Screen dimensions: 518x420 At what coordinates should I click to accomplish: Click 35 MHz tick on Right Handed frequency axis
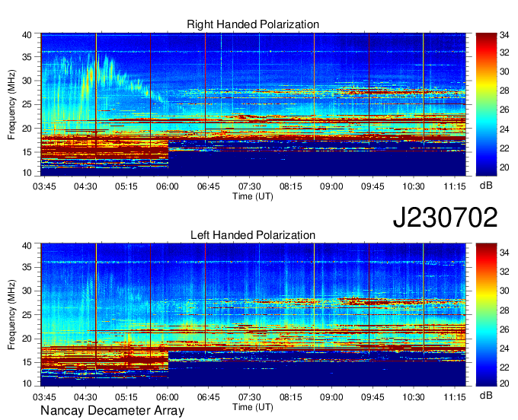tap(27, 57)
